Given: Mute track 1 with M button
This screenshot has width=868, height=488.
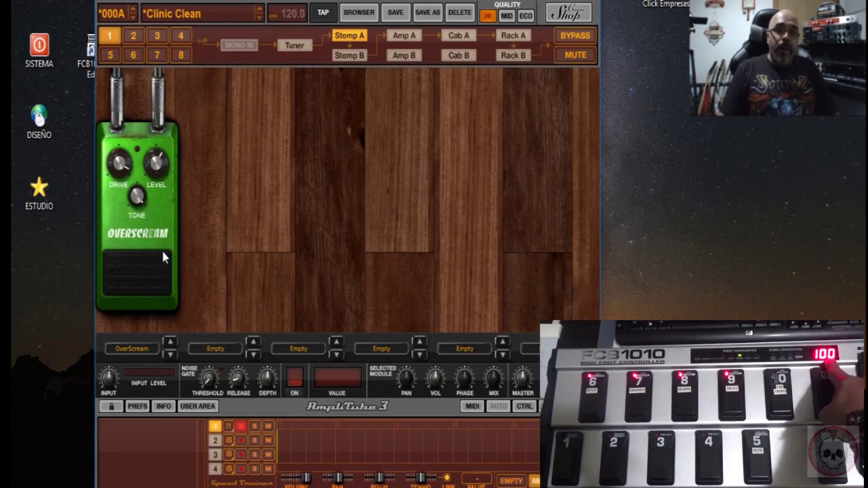Looking at the screenshot, I should point(268,426).
